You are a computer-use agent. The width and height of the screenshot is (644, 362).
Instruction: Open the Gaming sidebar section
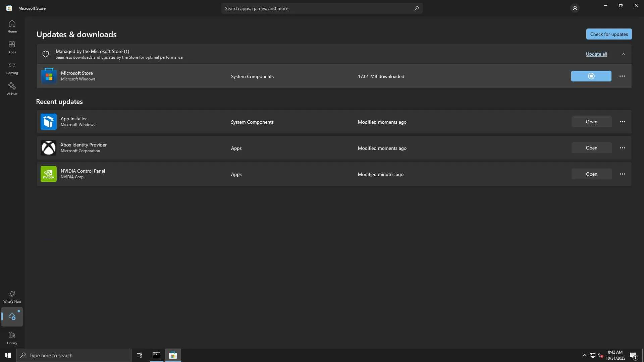[12, 68]
